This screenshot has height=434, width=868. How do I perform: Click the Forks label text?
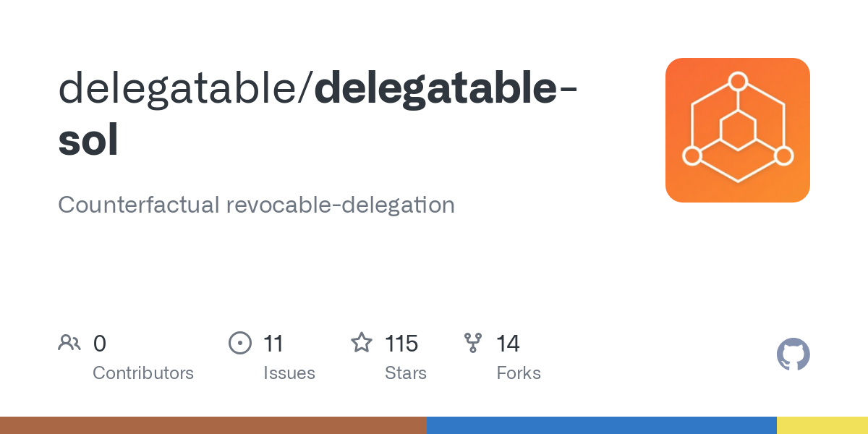(x=519, y=373)
